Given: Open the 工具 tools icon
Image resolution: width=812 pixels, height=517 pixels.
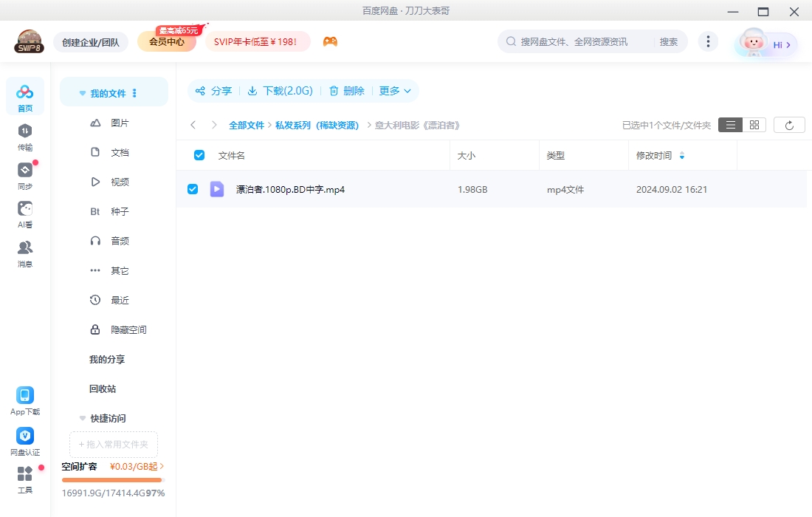Looking at the screenshot, I should (x=25, y=474).
